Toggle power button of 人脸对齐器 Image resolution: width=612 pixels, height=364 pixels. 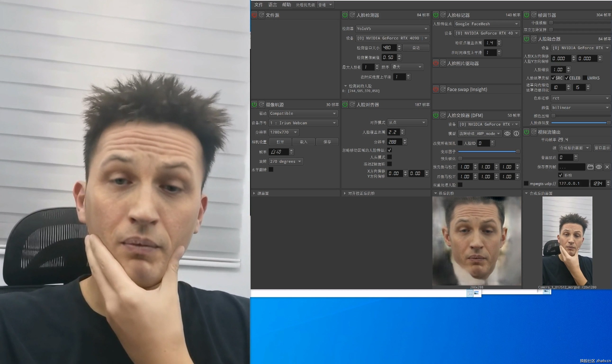345,105
